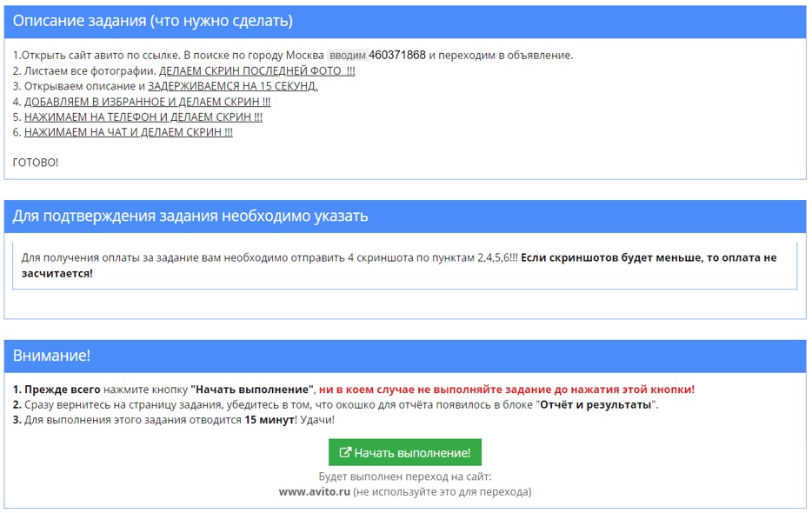Click the bold "Прежде всего" text

(62, 390)
